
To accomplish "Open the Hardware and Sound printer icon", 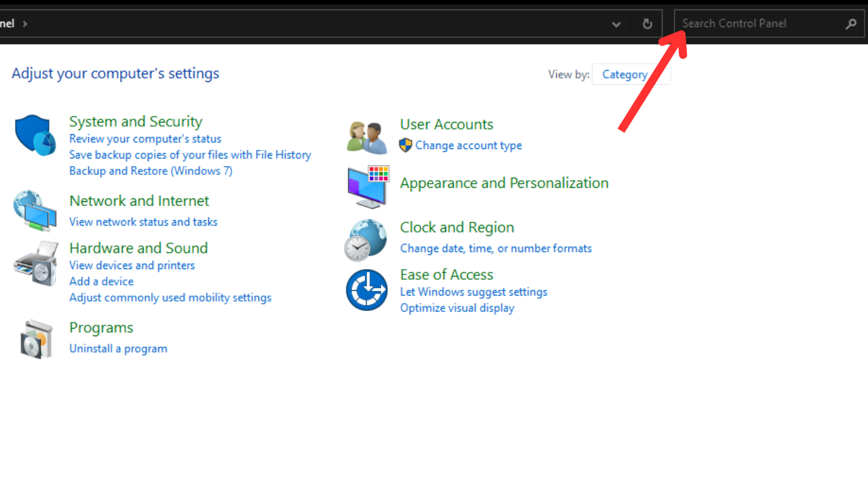I will tap(36, 264).
